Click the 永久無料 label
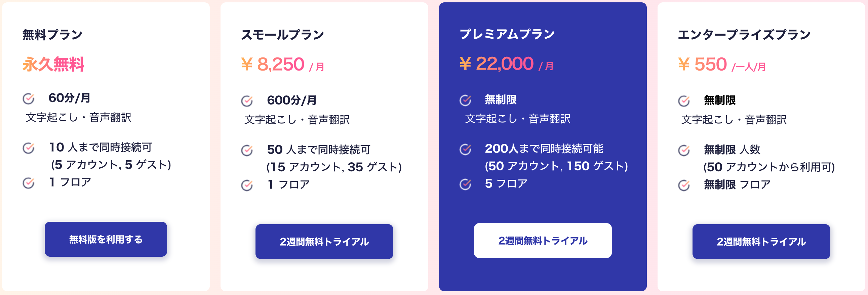This screenshot has height=295, width=868. [53, 64]
